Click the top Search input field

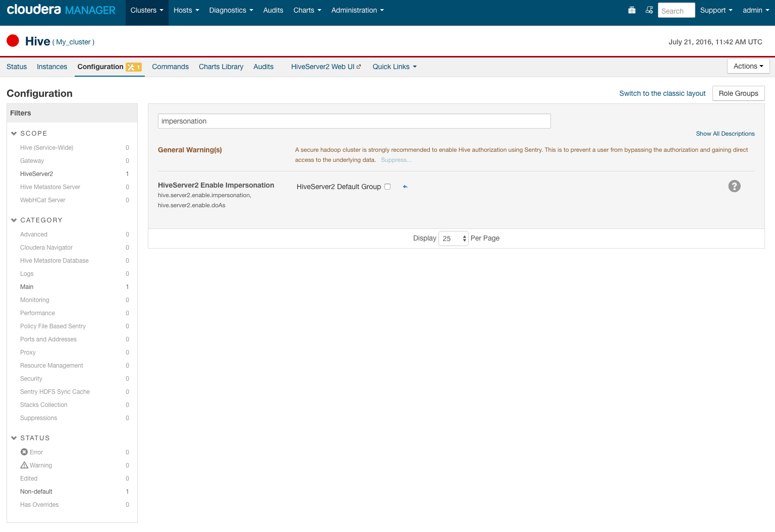(x=677, y=11)
